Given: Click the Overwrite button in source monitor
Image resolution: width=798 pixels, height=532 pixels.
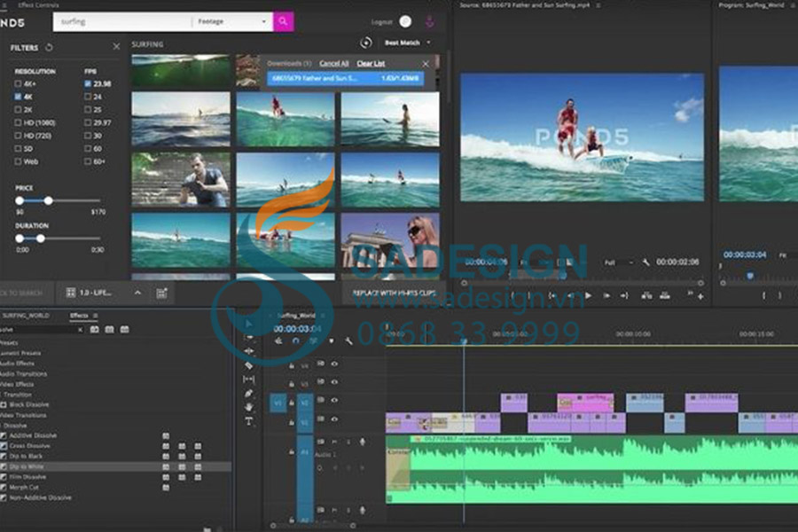Looking at the screenshot, I should click(665, 295).
